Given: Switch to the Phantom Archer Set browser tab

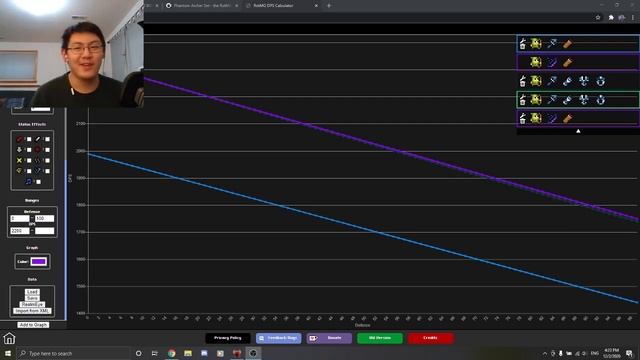Looking at the screenshot, I should [202, 6].
